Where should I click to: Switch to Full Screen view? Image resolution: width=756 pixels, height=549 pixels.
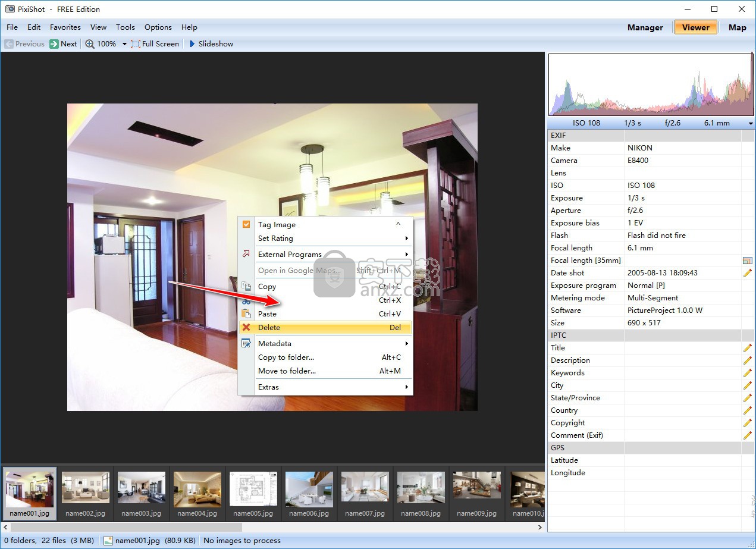pyautogui.click(x=155, y=43)
